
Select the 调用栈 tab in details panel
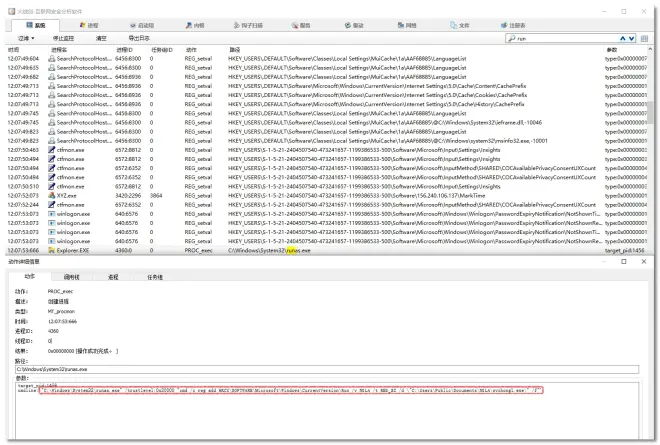(71, 276)
